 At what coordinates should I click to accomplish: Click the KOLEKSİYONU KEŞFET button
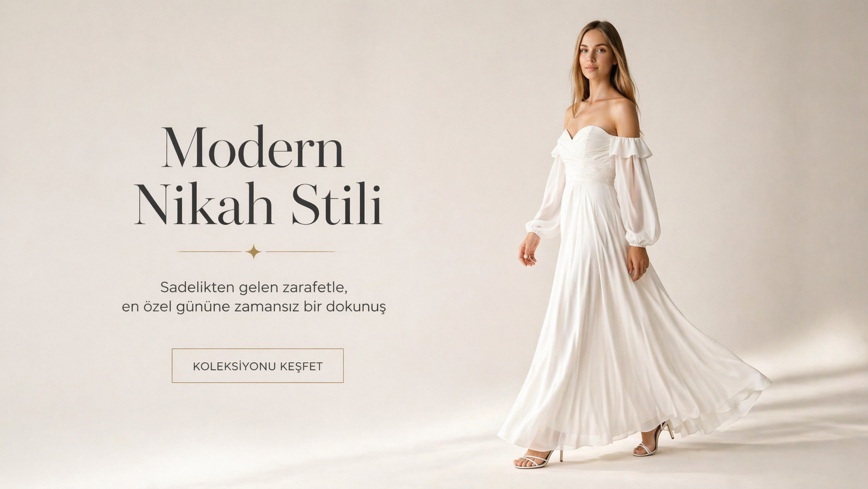pos(257,366)
